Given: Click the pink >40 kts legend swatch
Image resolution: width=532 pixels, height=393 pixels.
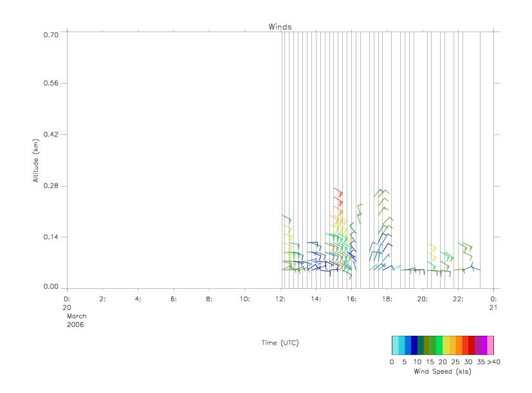Looking at the screenshot, I should pos(490,345).
